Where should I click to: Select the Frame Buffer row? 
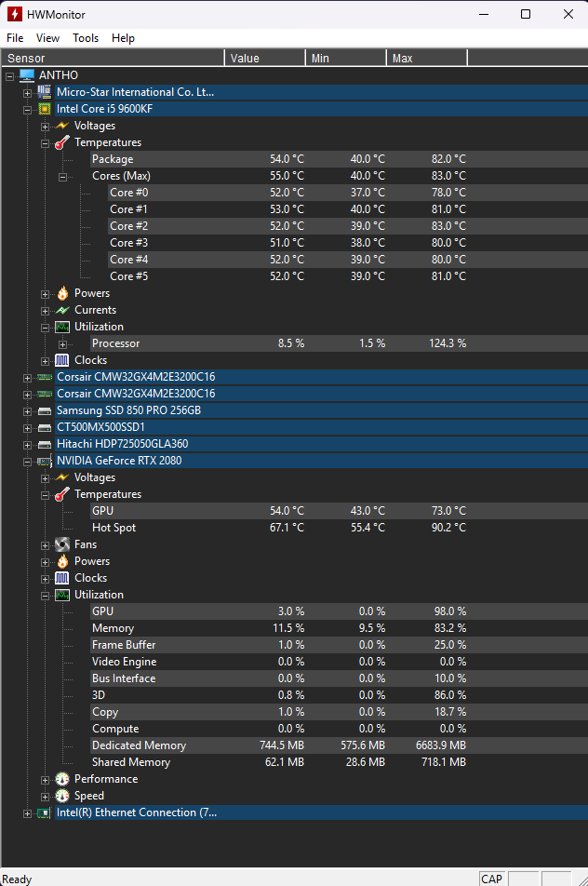pos(339,645)
